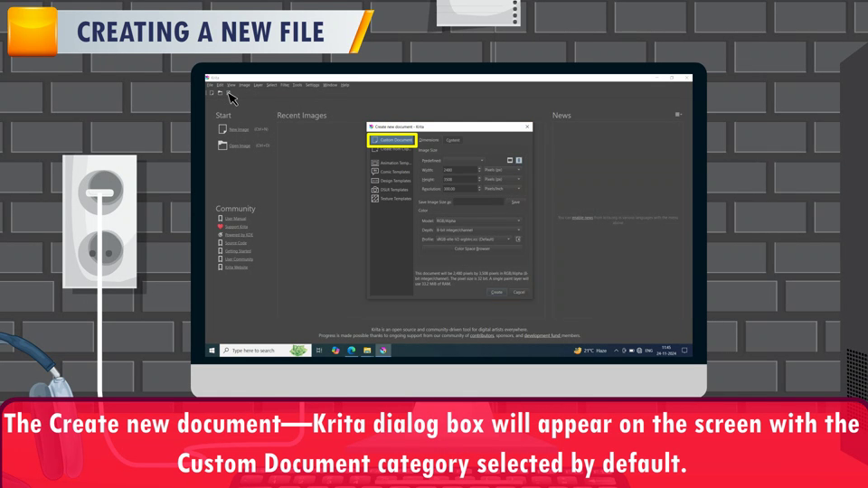Open color Depth dropdown
The width and height of the screenshot is (868, 488).
pos(478,230)
